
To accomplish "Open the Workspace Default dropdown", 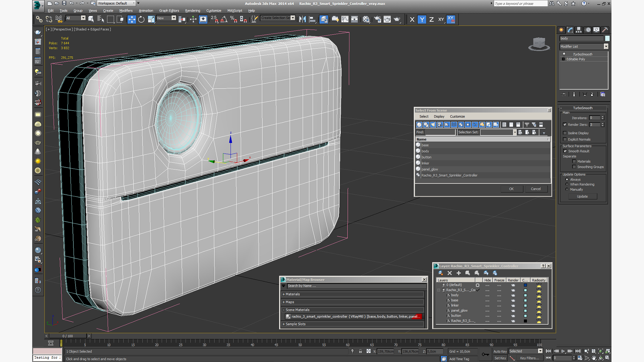I will 116,3.
